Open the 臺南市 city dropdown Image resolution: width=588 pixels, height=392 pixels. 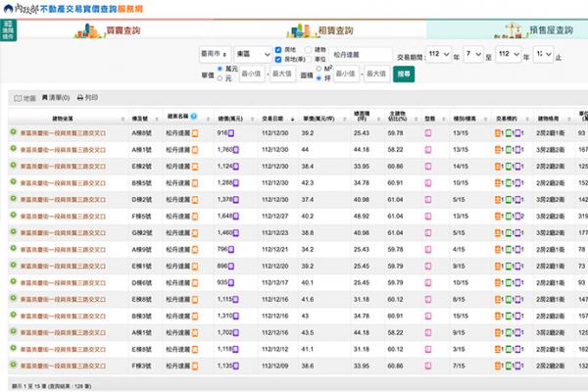(x=215, y=55)
